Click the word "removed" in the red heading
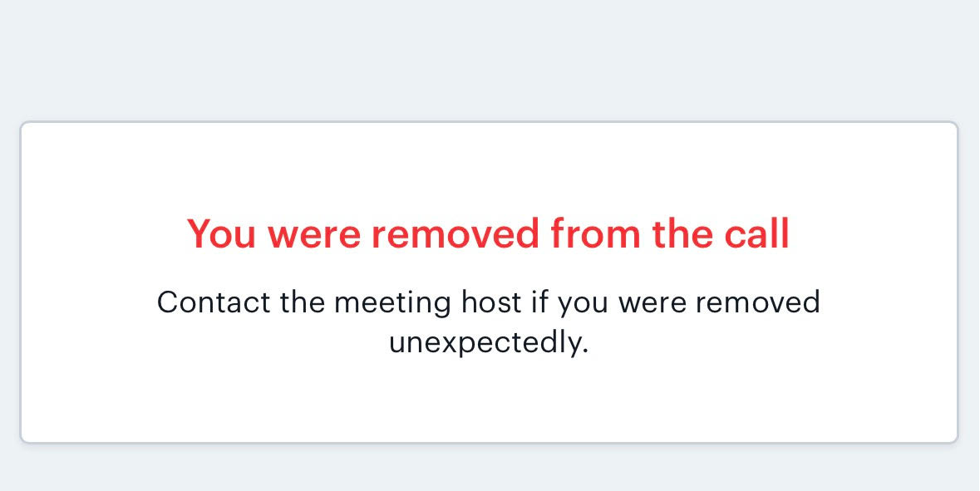Viewport: 980px width, 491px height. click(x=456, y=234)
